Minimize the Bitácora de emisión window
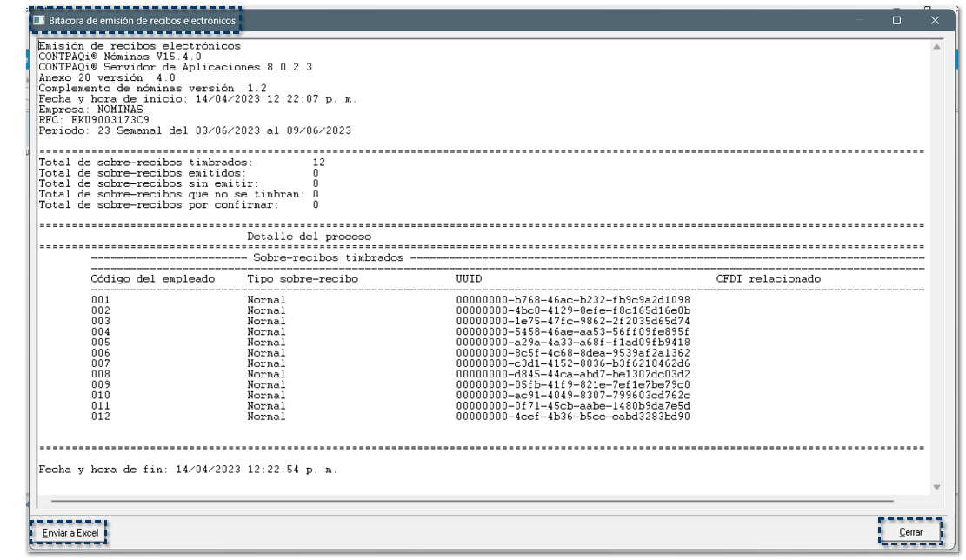This screenshot has width=966, height=560. pyautogui.click(x=857, y=20)
